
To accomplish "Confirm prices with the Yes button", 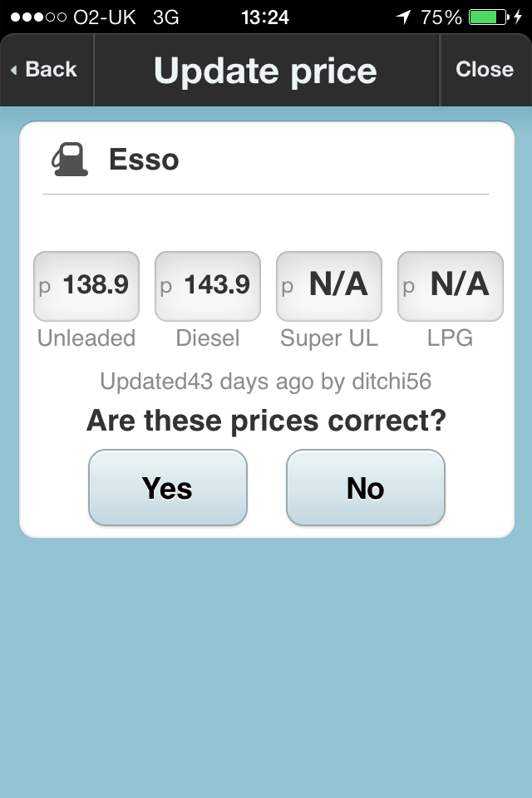I will pos(167,488).
